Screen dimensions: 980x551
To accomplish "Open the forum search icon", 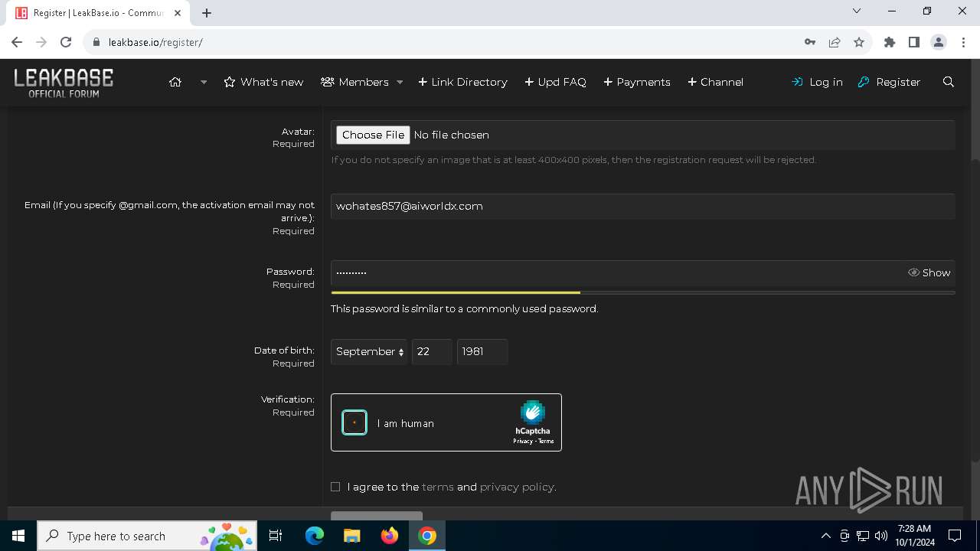I will pyautogui.click(x=949, y=82).
